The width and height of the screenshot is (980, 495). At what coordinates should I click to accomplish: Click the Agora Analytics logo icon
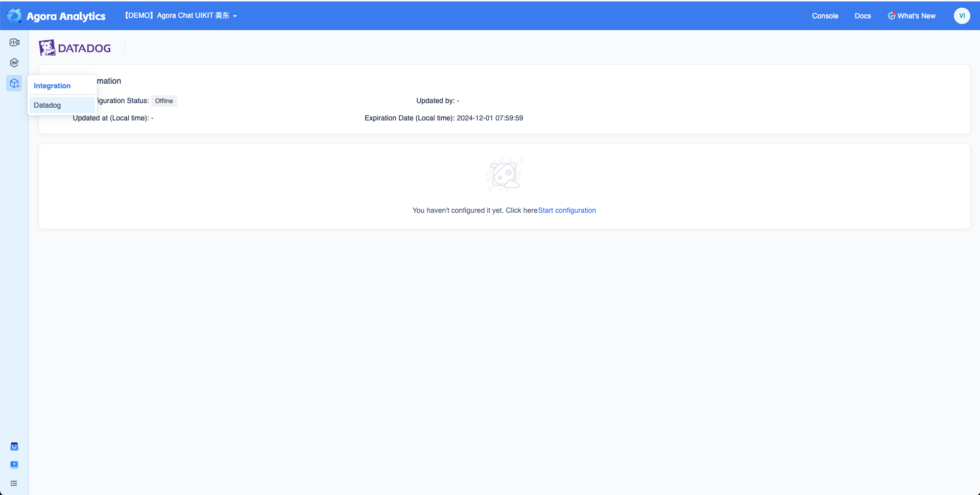pyautogui.click(x=14, y=16)
